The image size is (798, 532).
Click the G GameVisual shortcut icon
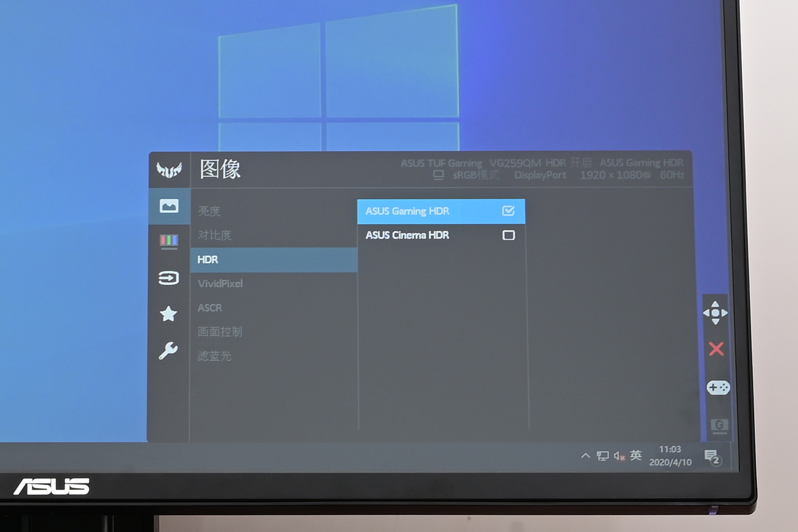click(x=719, y=426)
